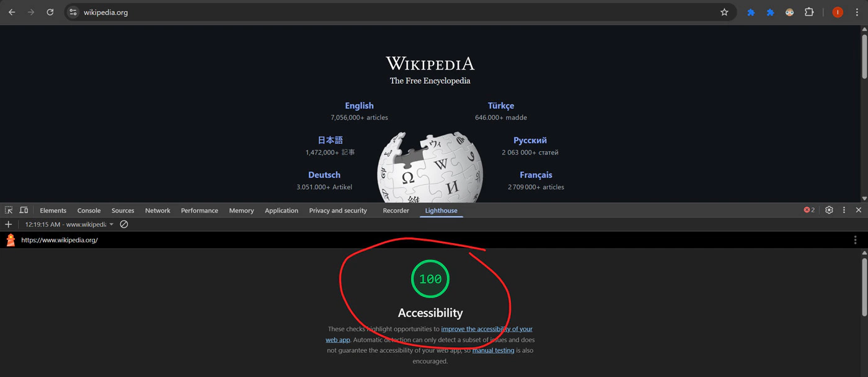Go to the Application tab
The image size is (868, 377).
pos(281,211)
